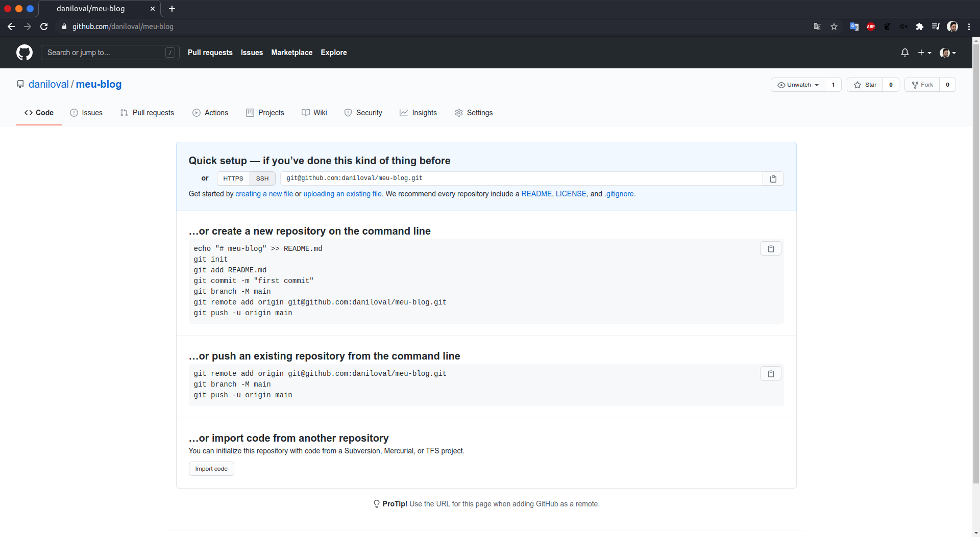Image resolution: width=980 pixels, height=537 pixels.
Task: Follow the creating a new file link
Action: 264,194
